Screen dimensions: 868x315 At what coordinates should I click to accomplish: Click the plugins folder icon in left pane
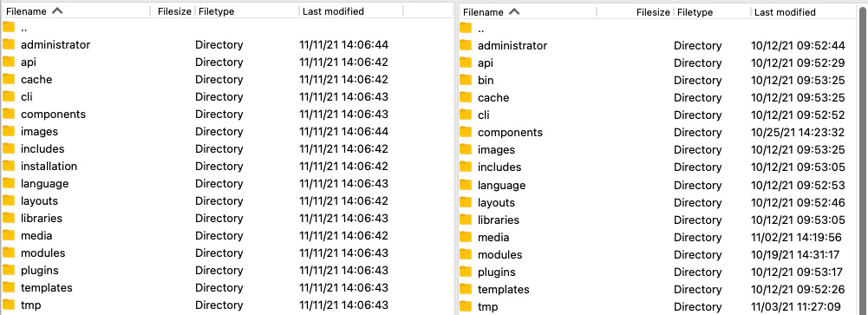(9, 270)
